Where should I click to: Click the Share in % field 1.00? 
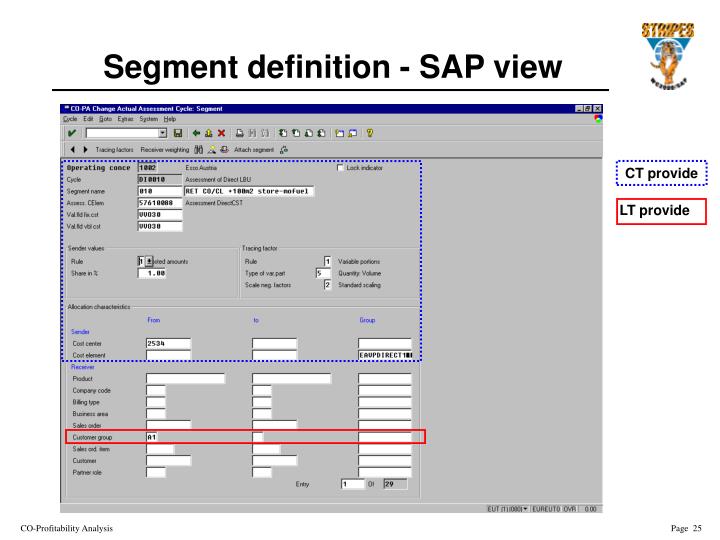click(152, 273)
